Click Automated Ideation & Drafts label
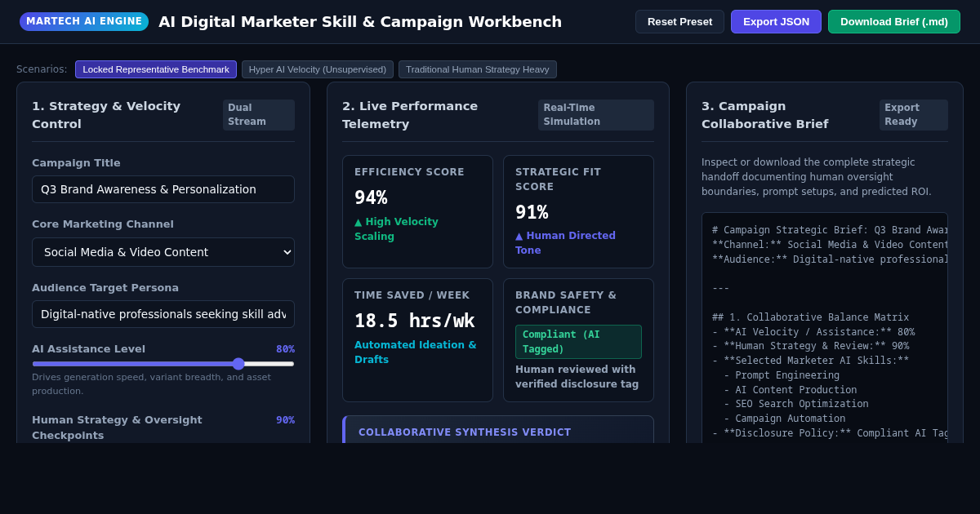 [x=416, y=352]
